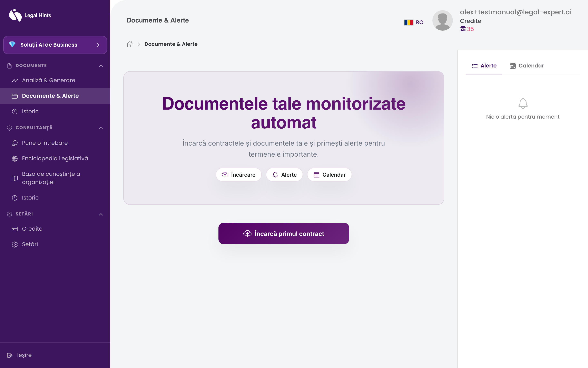The image size is (588, 368).
Task: Open Baza de cunoștințe a organizației
Action: coord(55,178)
